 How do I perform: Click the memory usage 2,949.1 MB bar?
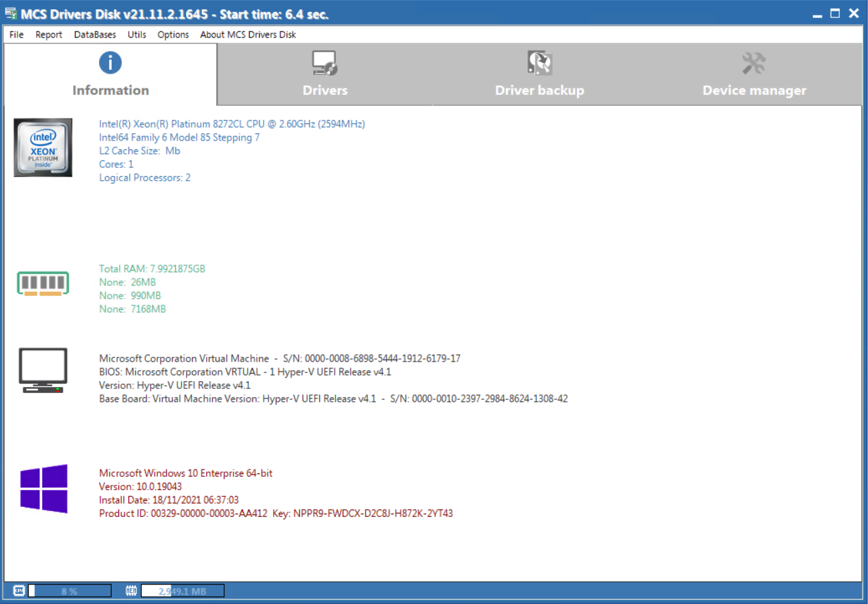[x=183, y=591]
